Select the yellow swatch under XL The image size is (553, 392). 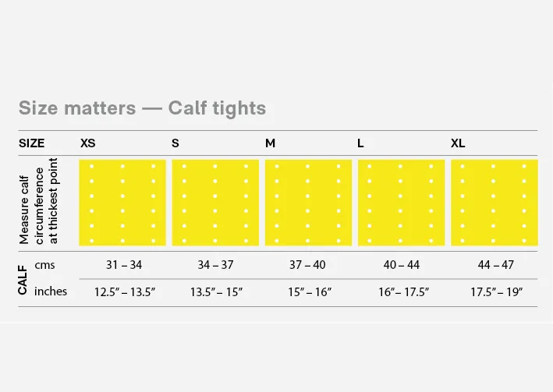coord(495,203)
